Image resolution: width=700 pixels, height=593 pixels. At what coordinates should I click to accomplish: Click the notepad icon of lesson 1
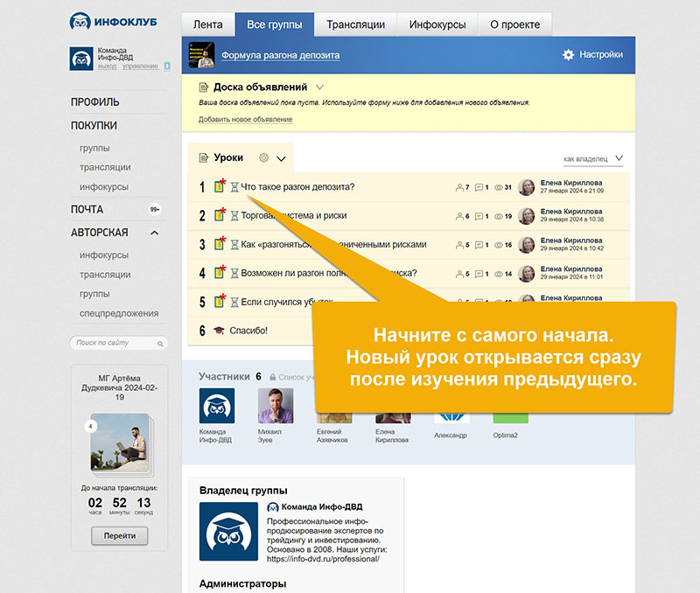pyautogui.click(x=220, y=186)
